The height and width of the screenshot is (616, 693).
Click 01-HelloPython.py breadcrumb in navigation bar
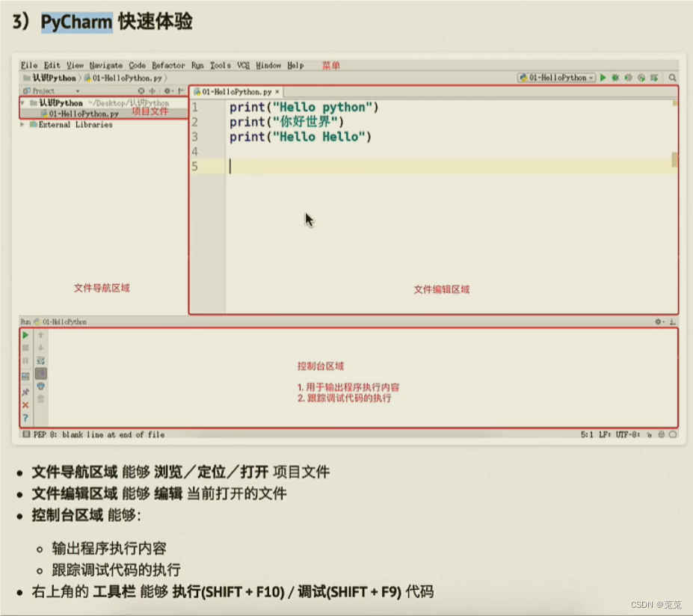(123, 78)
